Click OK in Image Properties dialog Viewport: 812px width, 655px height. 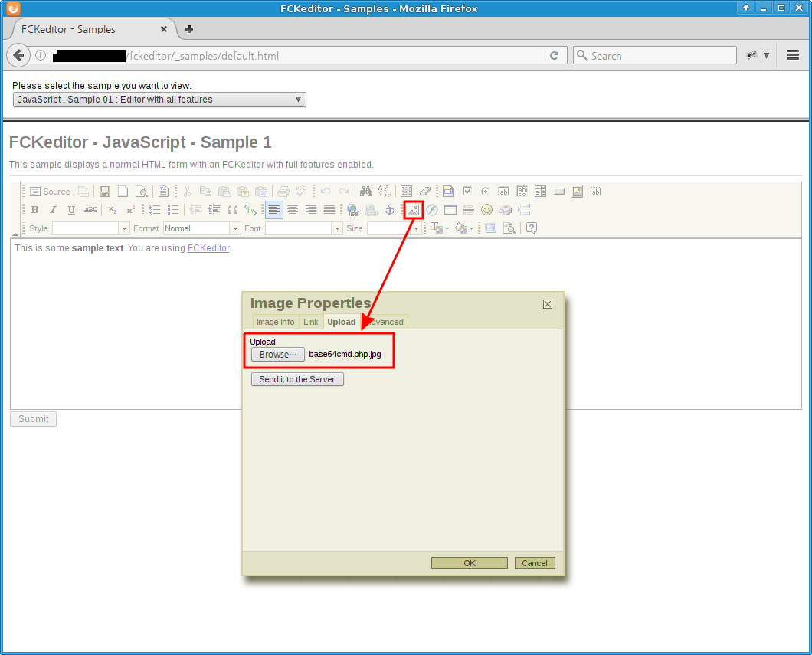[x=470, y=563]
